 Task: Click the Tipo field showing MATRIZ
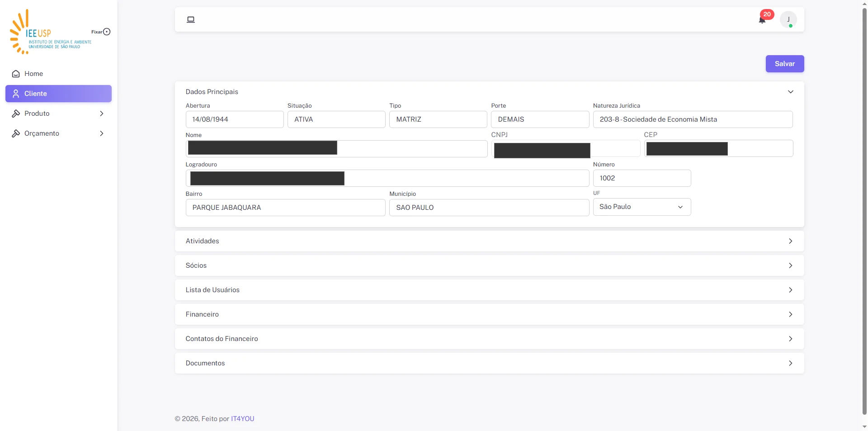tap(438, 119)
